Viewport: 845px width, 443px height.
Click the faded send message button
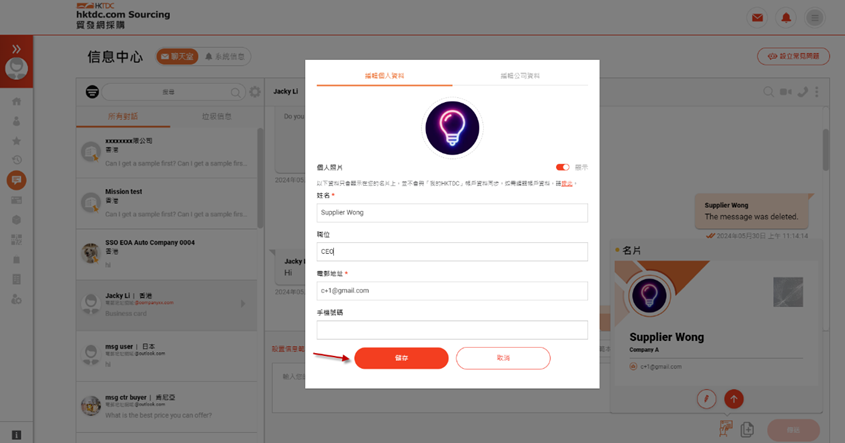793,430
